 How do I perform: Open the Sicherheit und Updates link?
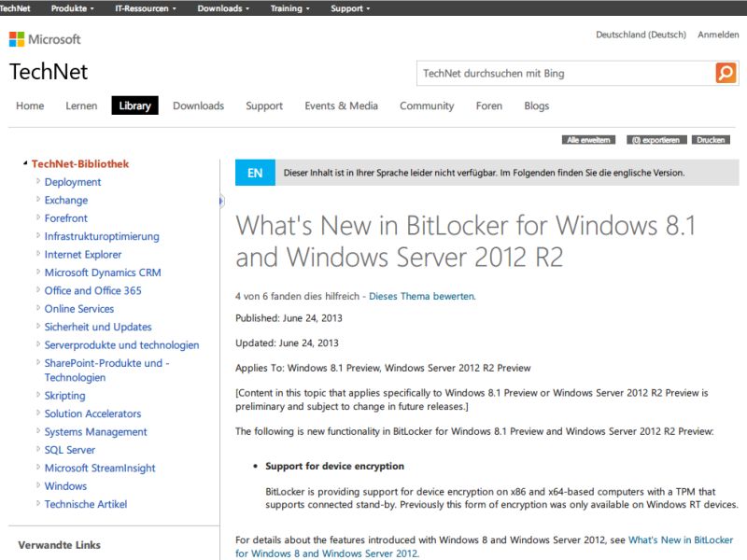click(98, 327)
